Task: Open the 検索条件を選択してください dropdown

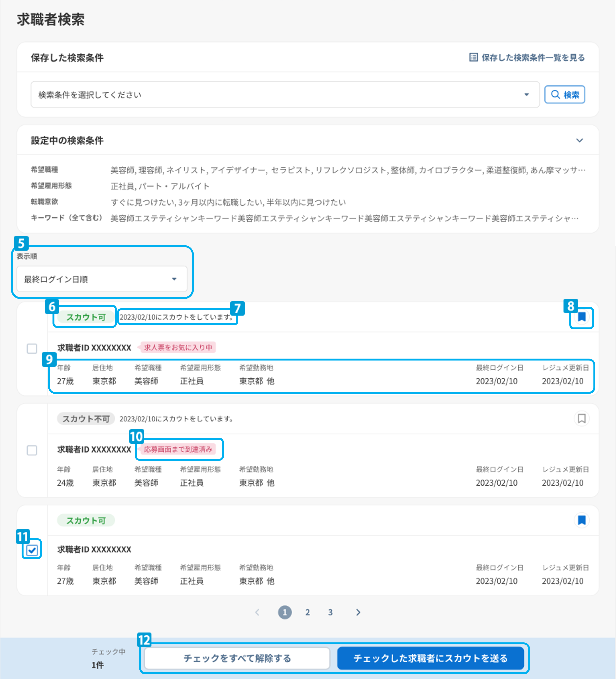Action: coord(285,95)
